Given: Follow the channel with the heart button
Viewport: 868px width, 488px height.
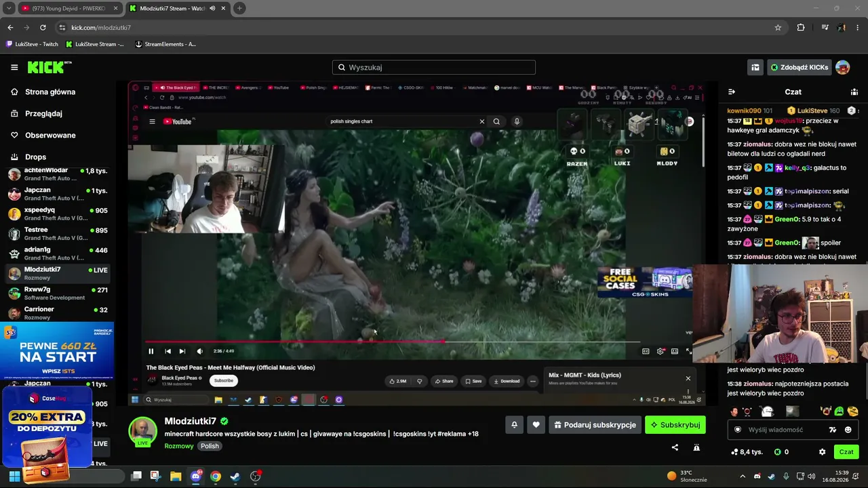Looking at the screenshot, I should (x=536, y=425).
